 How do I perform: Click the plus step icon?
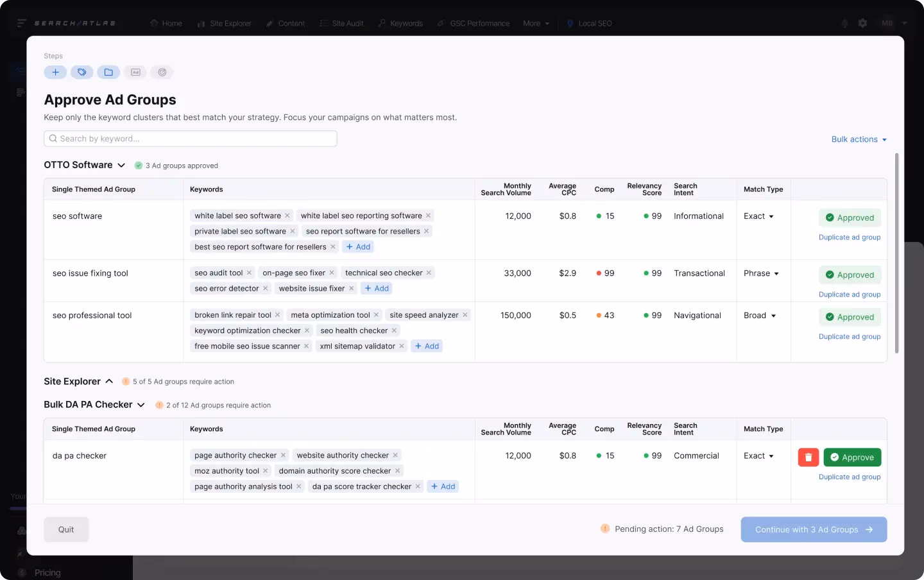(55, 72)
